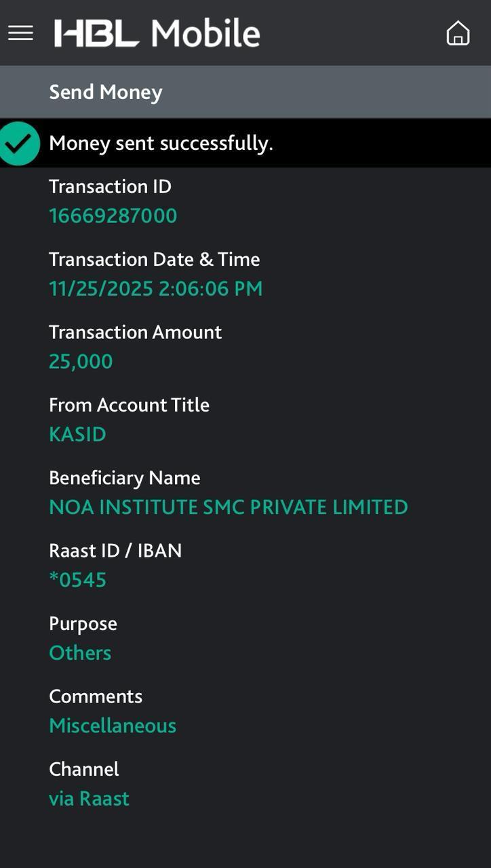The height and width of the screenshot is (868, 491).
Task: Tap the green success checkmark icon
Action: [19, 143]
